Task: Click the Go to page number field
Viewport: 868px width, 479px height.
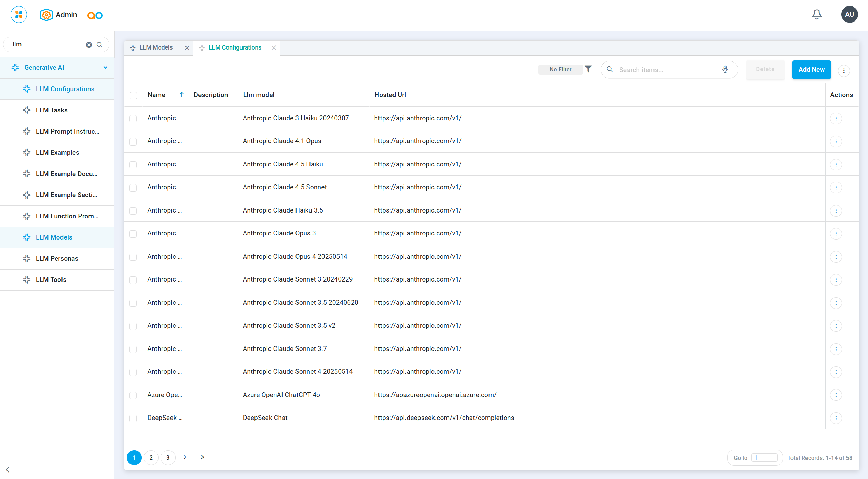Action: [764, 457]
